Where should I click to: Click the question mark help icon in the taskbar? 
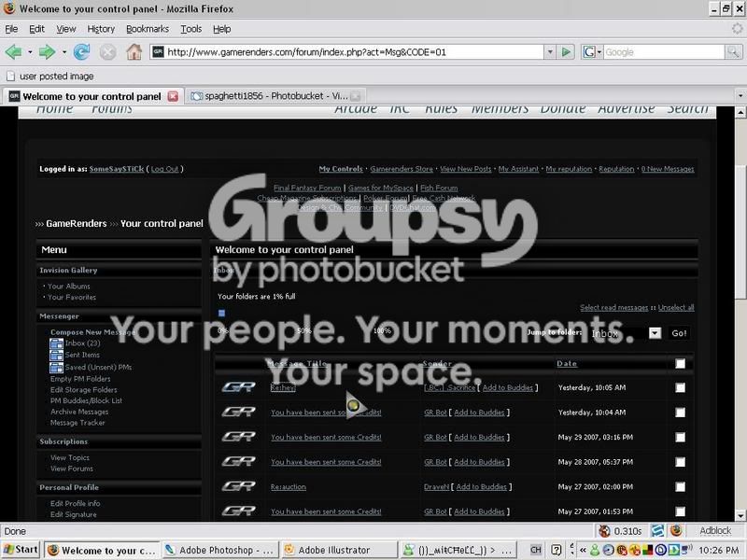(x=556, y=550)
